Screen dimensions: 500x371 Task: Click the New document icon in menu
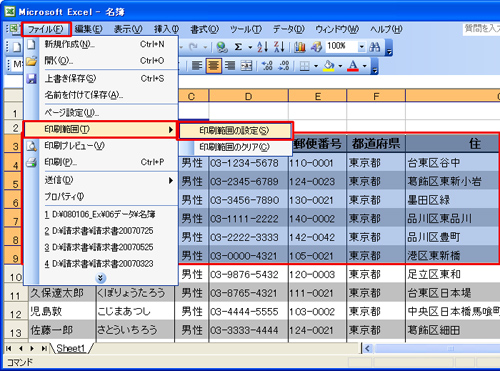click(x=31, y=44)
